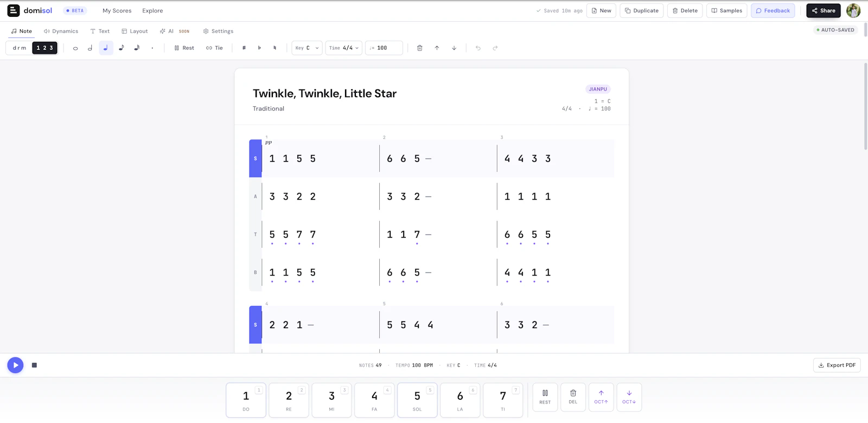Click the domisol logo

pyautogui.click(x=30, y=10)
